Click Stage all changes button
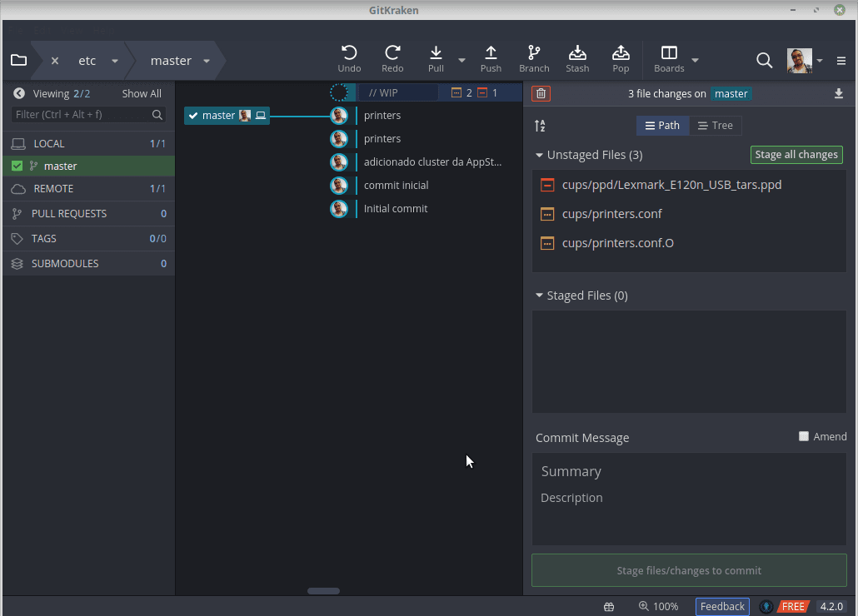858x616 pixels. [x=796, y=155]
